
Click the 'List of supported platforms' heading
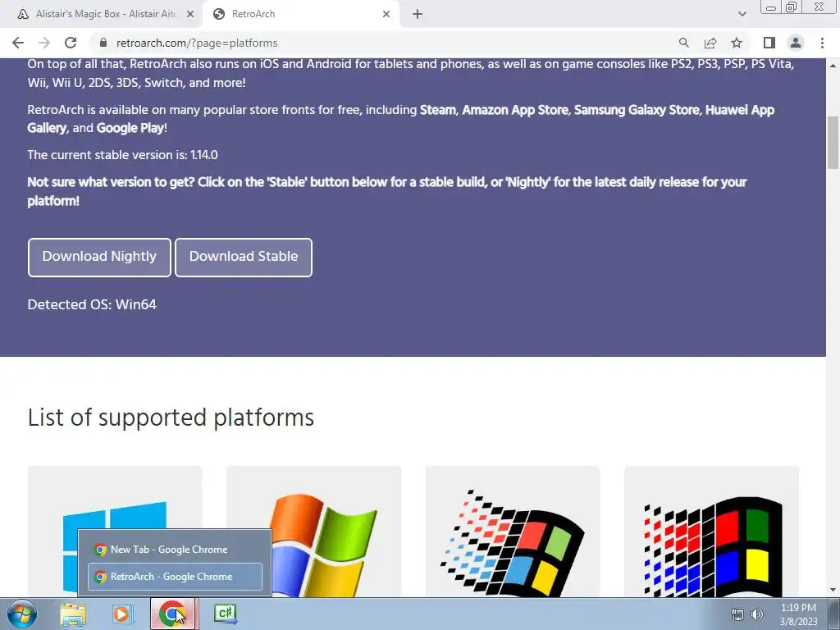[171, 418]
